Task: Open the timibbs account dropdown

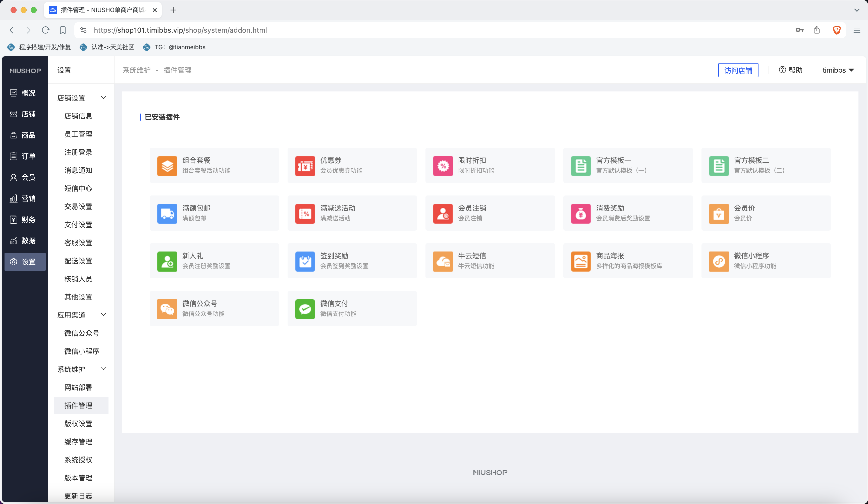Action: pos(838,70)
